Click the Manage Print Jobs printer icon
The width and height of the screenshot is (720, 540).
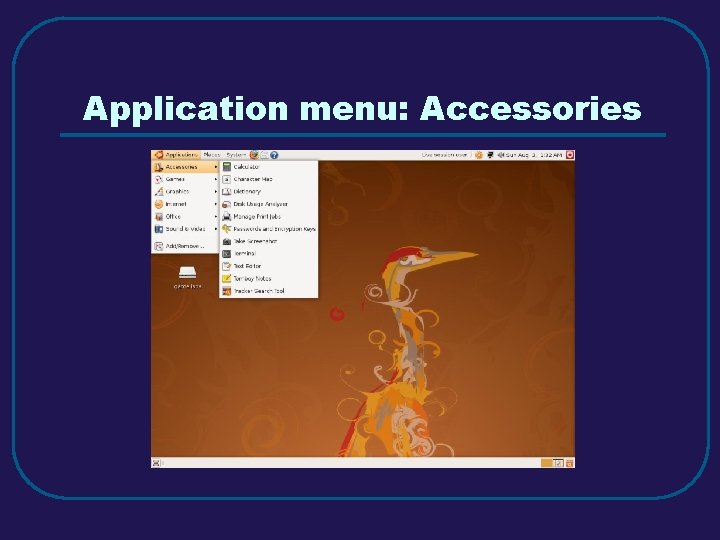pyautogui.click(x=227, y=216)
